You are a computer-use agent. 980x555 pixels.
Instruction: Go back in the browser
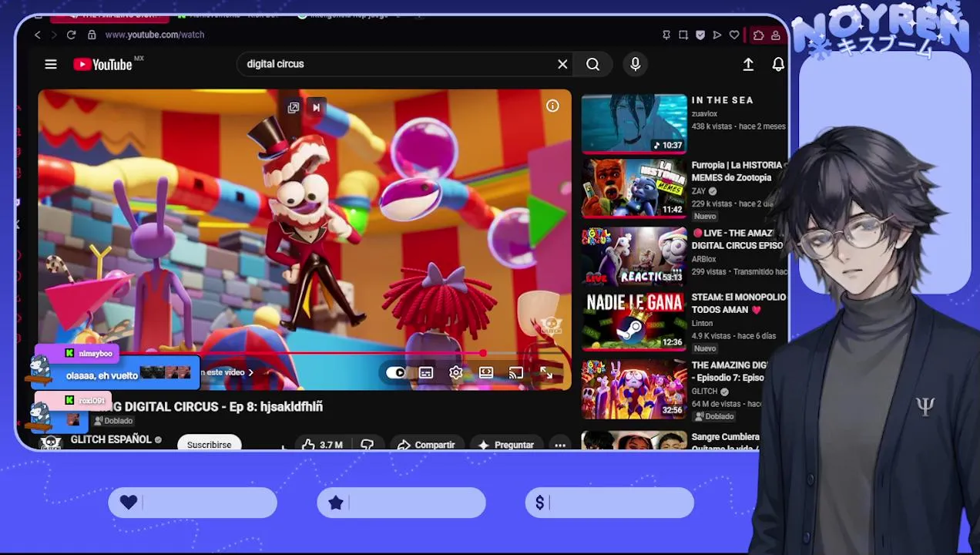(x=37, y=35)
